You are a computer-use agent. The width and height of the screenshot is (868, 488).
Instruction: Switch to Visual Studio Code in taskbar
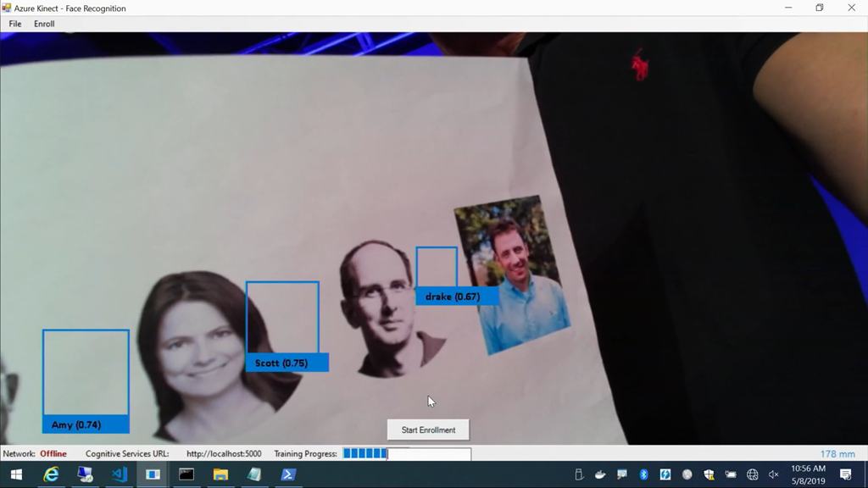click(119, 474)
